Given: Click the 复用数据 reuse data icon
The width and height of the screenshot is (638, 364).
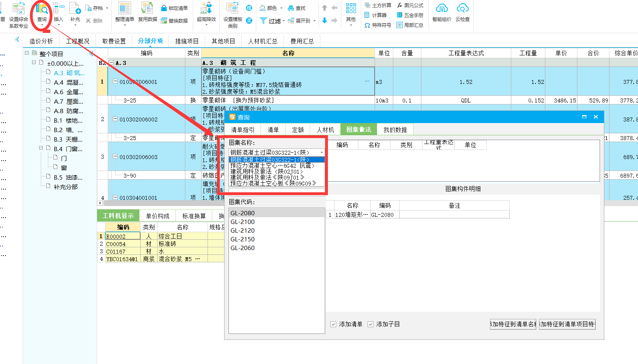Looking at the screenshot, I should (x=147, y=8).
